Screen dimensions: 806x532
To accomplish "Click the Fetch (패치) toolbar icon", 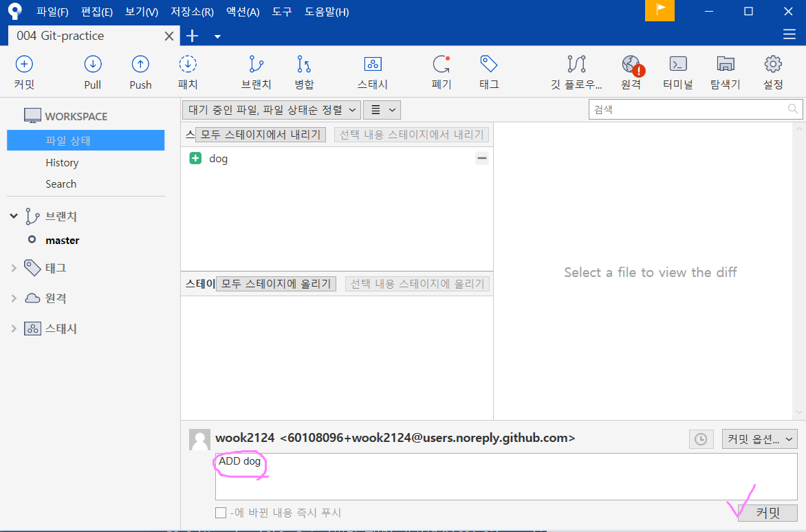I will click(x=188, y=64).
